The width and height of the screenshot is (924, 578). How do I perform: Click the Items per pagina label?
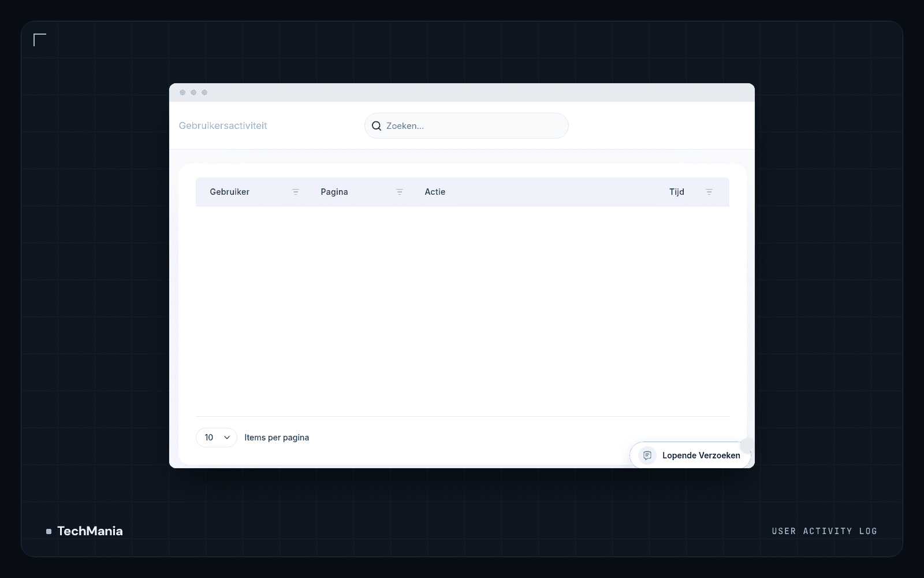[277, 438]
